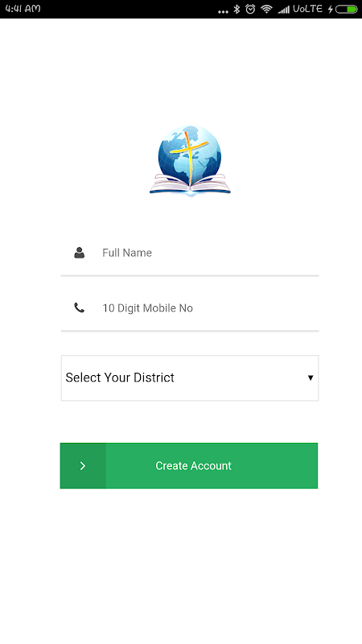Screen dimensions: 362x644
Task: Click the Create Account button
Action: point(189,466)
